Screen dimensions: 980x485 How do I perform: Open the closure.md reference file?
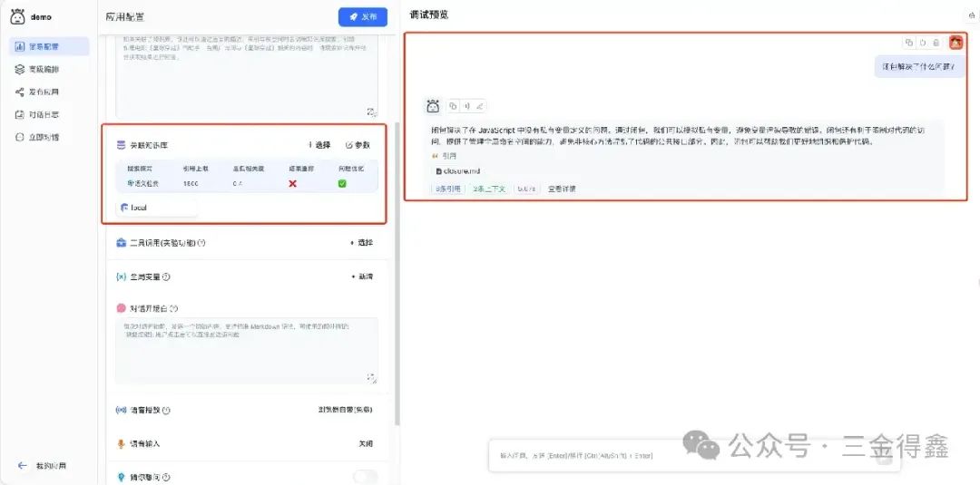[x=458, y=171]
